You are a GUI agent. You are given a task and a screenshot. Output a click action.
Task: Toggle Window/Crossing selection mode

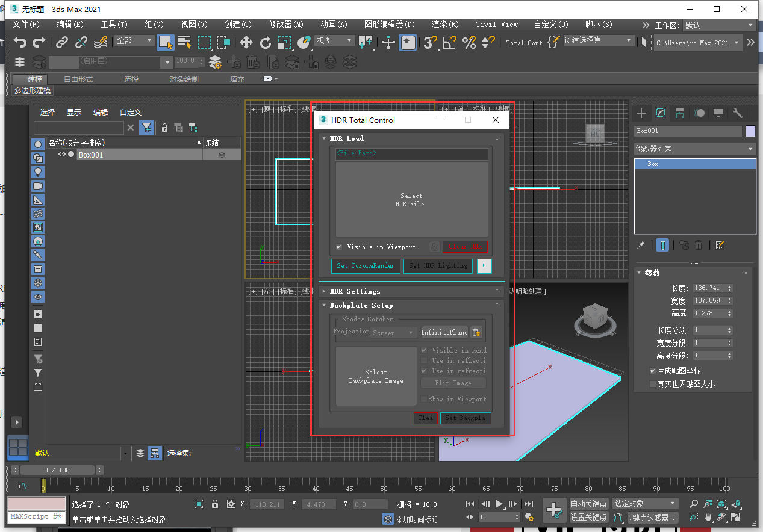point(223,42)
